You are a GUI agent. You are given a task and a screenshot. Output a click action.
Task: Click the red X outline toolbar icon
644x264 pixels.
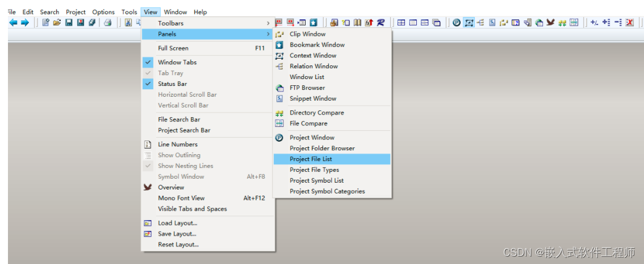(629, 23)
